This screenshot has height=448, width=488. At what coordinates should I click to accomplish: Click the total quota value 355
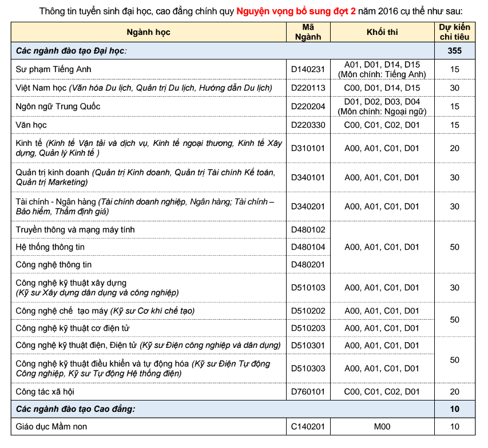455,51
